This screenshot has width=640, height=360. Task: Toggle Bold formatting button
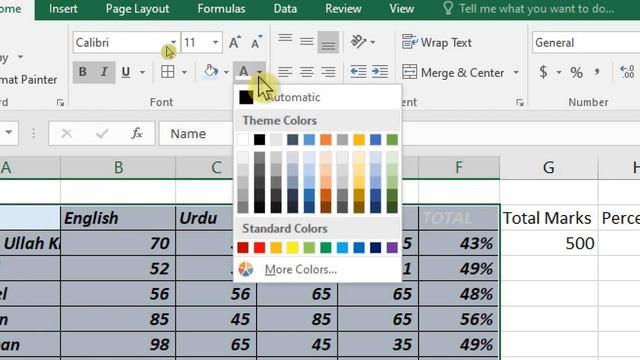[x=83, y=72]
